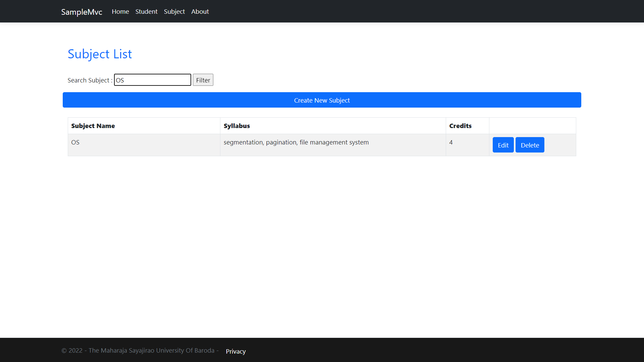This screenshot has width=644, height=362.
Task: Click the Search Subject label
Action: click(x=90, y=80)
